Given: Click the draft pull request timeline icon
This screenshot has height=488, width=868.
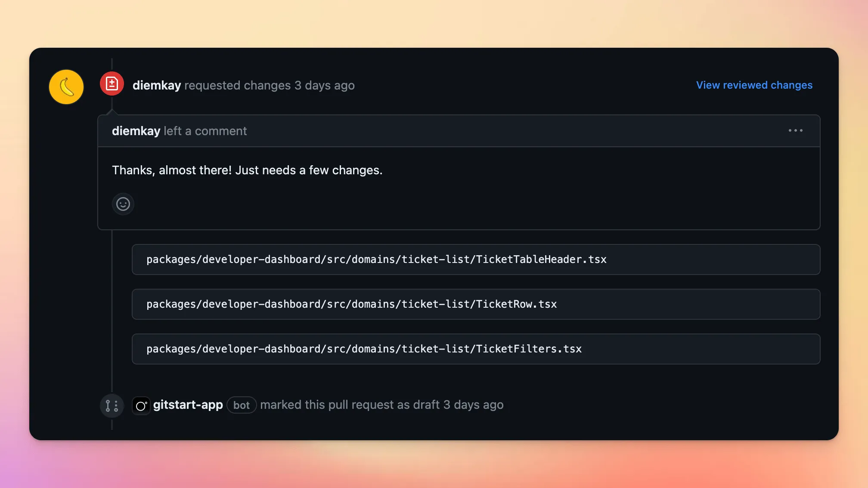Looking at the screenshot, I should point(112,405).
